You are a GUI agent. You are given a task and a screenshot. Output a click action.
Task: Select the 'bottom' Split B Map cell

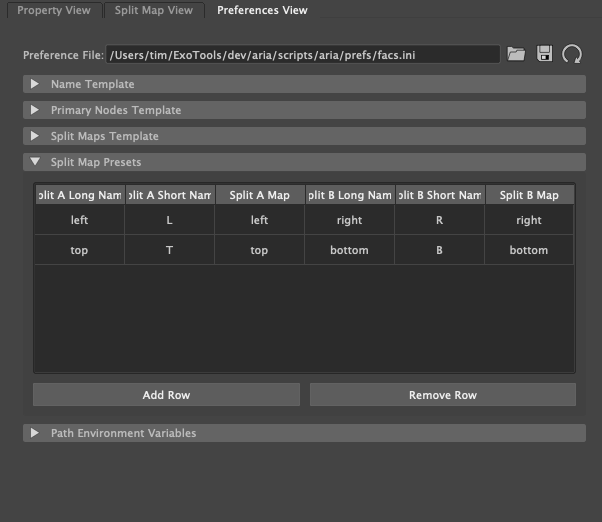pos(529,250)
